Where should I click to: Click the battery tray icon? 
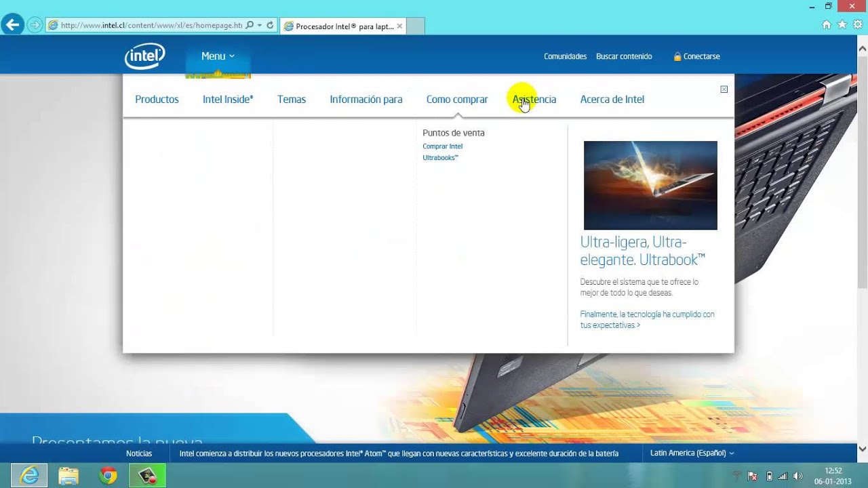pyautogui.click(x=768, y=476)
